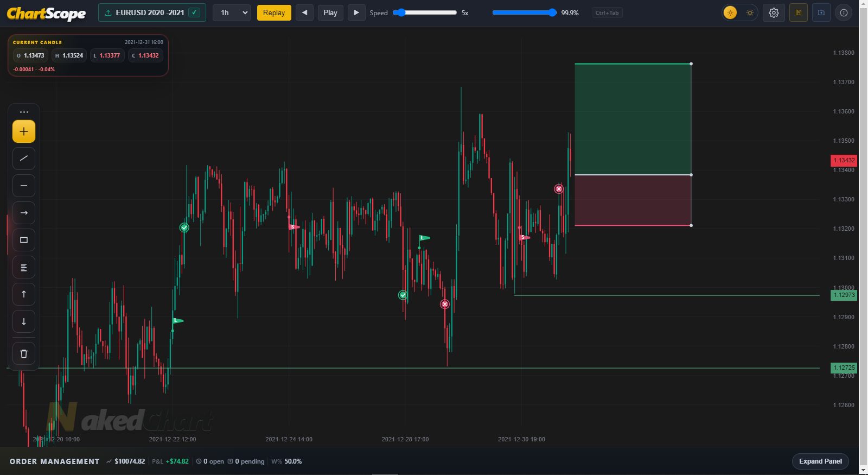Click the red short flag near 2021-12-30
This screenshot has height=475, width=868.
tap(524, 237)
